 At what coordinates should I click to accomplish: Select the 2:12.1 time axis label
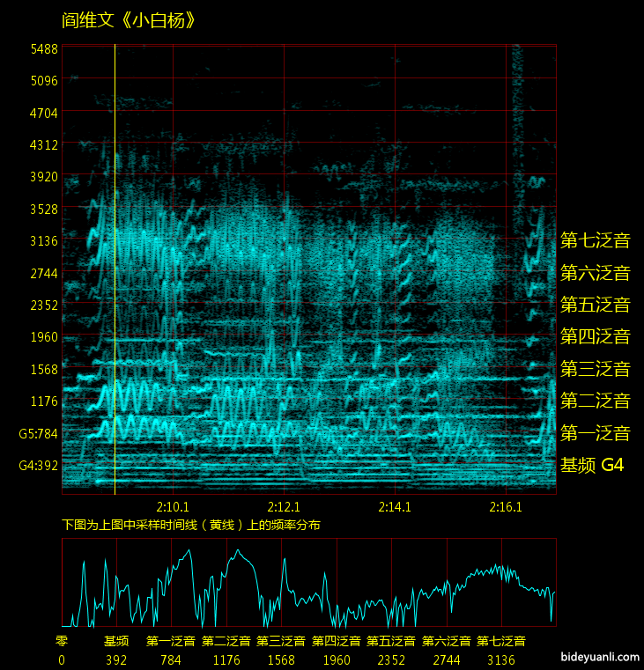(x=284, y=507)
